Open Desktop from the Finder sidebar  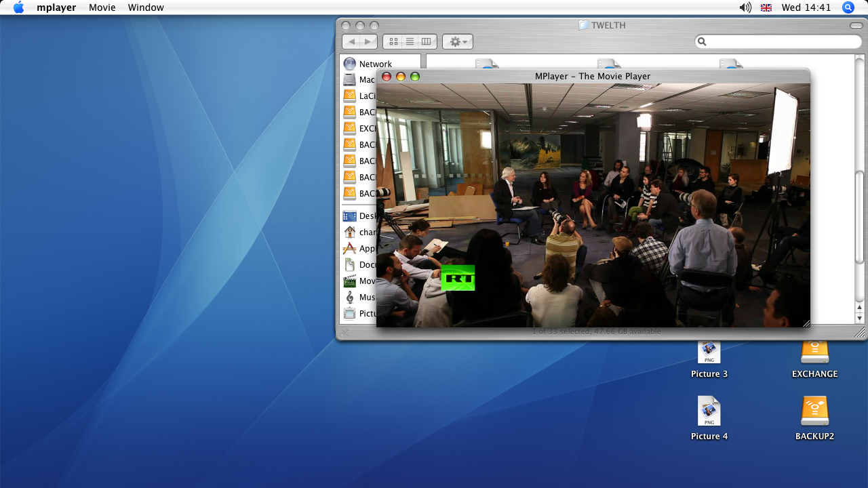pos(359,216)
